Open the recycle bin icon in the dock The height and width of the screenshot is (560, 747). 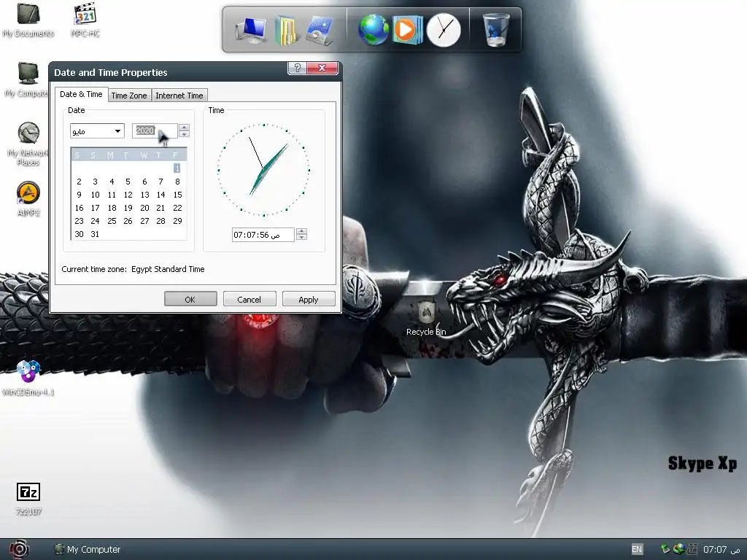coord(495,29)
